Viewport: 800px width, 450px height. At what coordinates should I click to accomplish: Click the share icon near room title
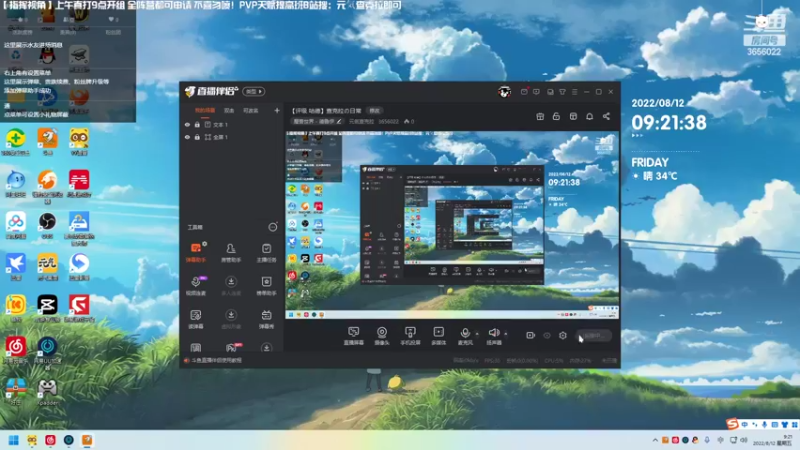point(606,116)
